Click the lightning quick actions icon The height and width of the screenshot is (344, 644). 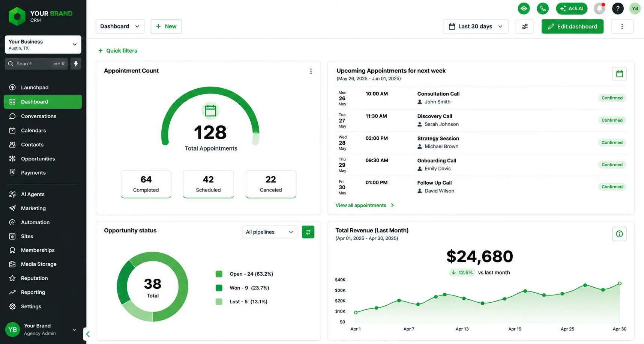pyautogui.click(x=76, y=64)
